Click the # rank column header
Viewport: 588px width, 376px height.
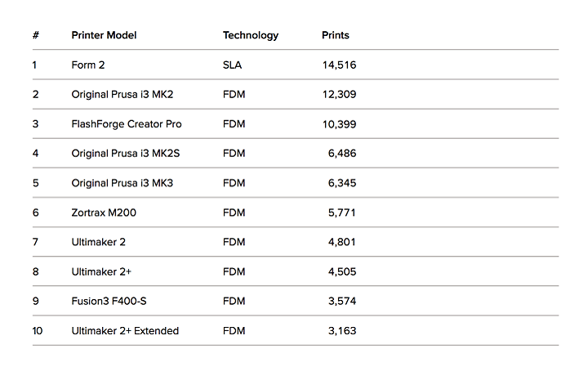click(36, 35)
